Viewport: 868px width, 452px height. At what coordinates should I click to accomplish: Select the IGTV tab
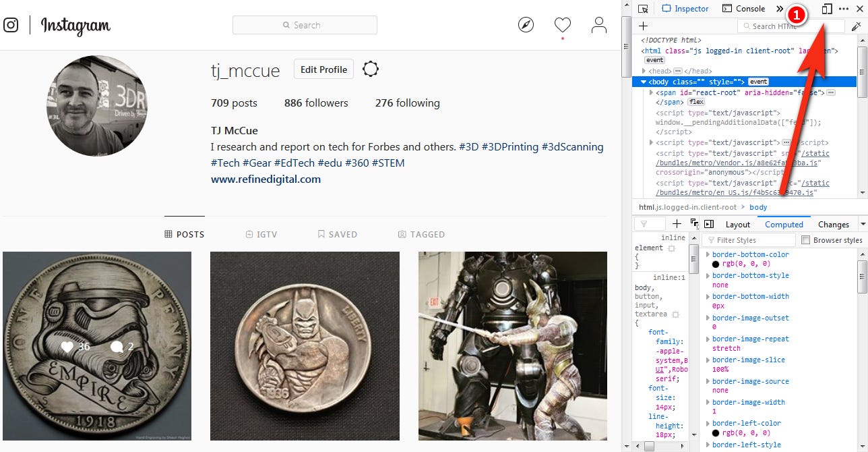click(x=262, y=234)
